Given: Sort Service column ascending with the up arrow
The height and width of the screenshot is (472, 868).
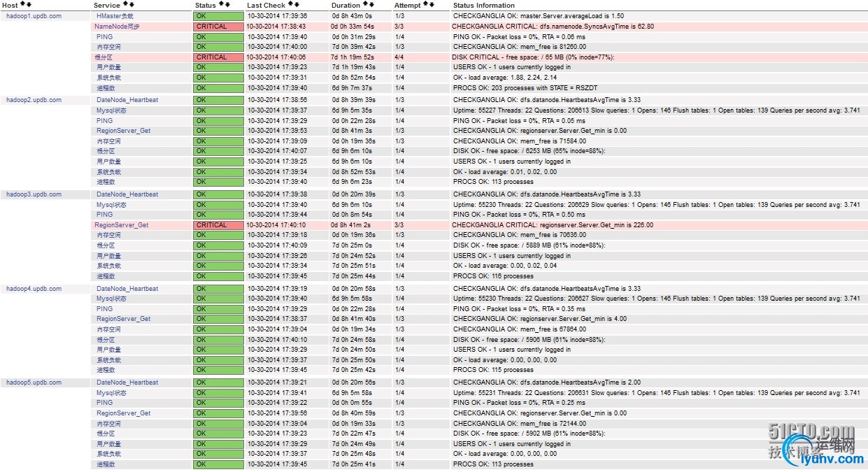Looking at the screenshot, I should [125, 4].
